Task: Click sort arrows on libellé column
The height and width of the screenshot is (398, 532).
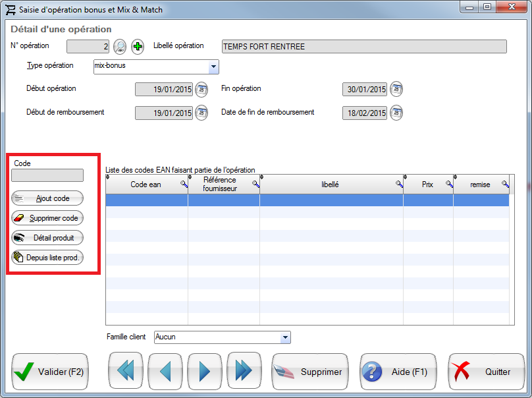Action: click(x=261, y=177)
